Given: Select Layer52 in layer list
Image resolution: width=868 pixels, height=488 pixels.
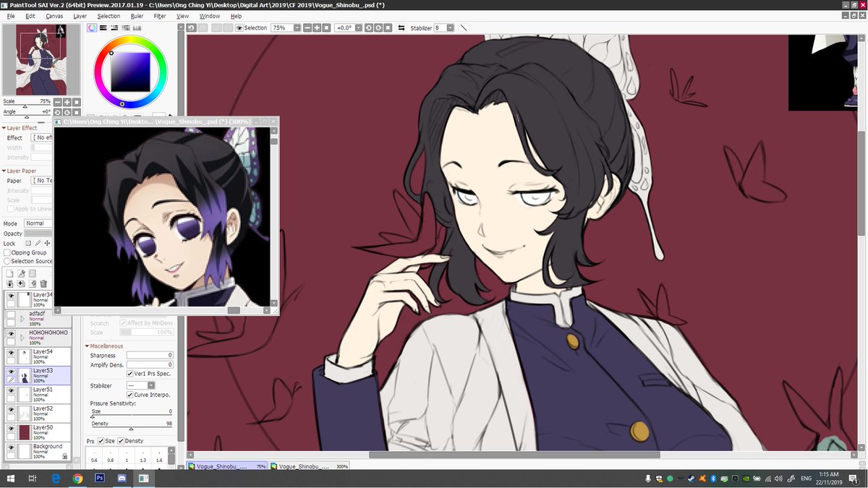Looking at the screenshot, I should coord(38,414).
